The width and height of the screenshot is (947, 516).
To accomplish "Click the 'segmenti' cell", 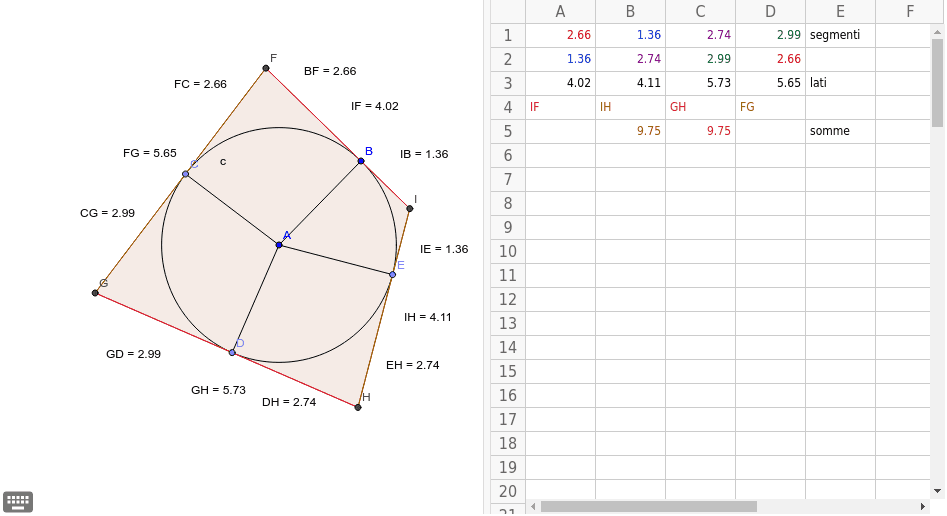I will tap(841, 35).
